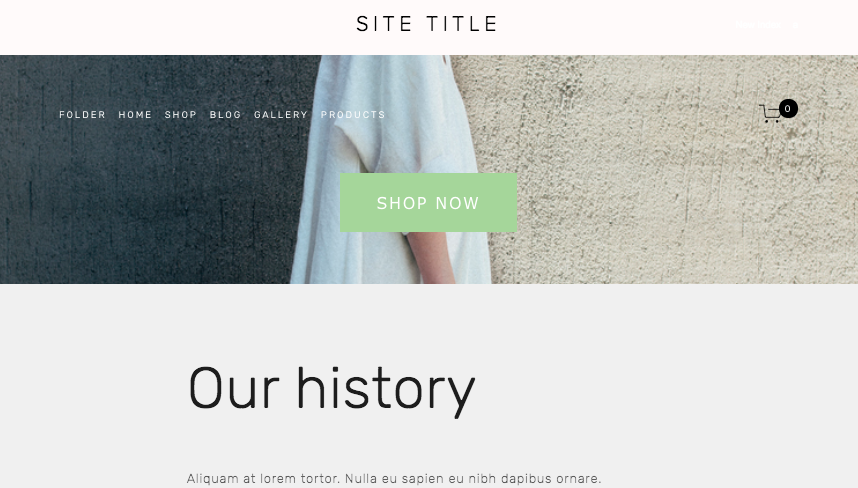Click the Our history heading
The image size is (858, 488).
(332, 389)
